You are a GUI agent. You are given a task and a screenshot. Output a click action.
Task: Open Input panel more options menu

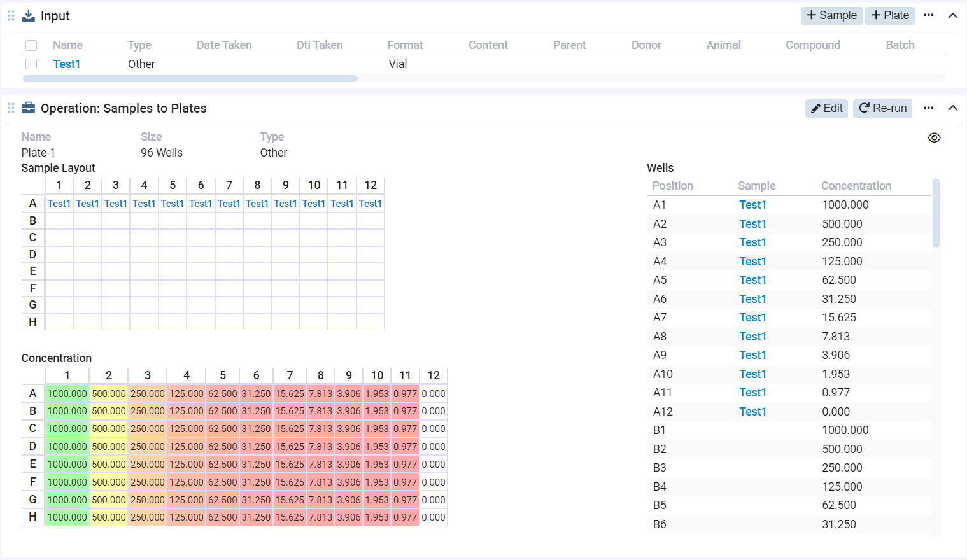(x=929, y=15)
